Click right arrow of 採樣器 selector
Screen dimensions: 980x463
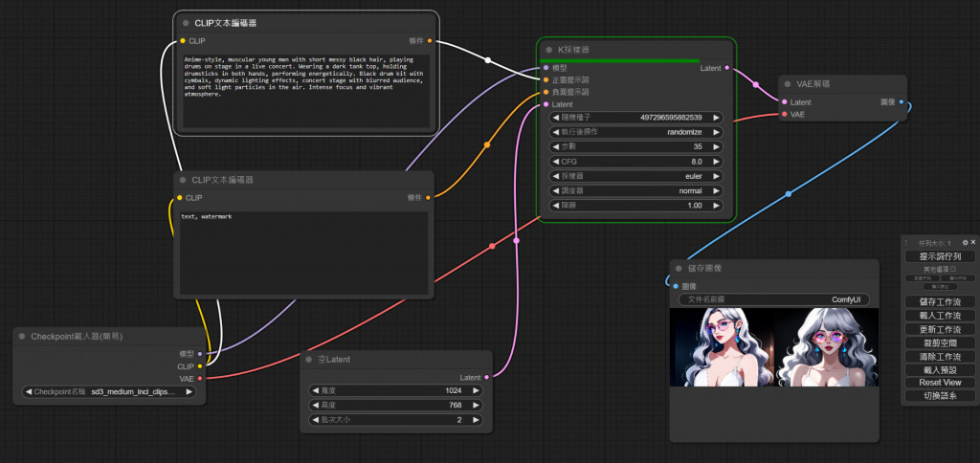pos(716,176)
